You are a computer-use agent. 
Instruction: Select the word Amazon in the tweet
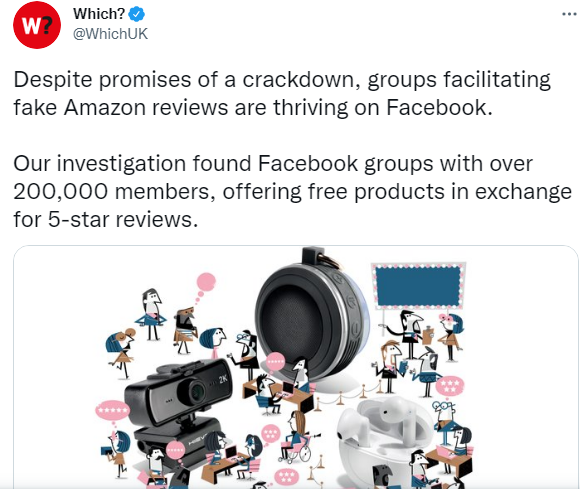(x=105, y=108)
